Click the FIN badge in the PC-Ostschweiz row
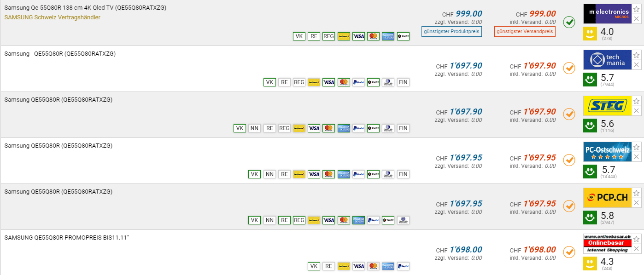 [403, 174]
